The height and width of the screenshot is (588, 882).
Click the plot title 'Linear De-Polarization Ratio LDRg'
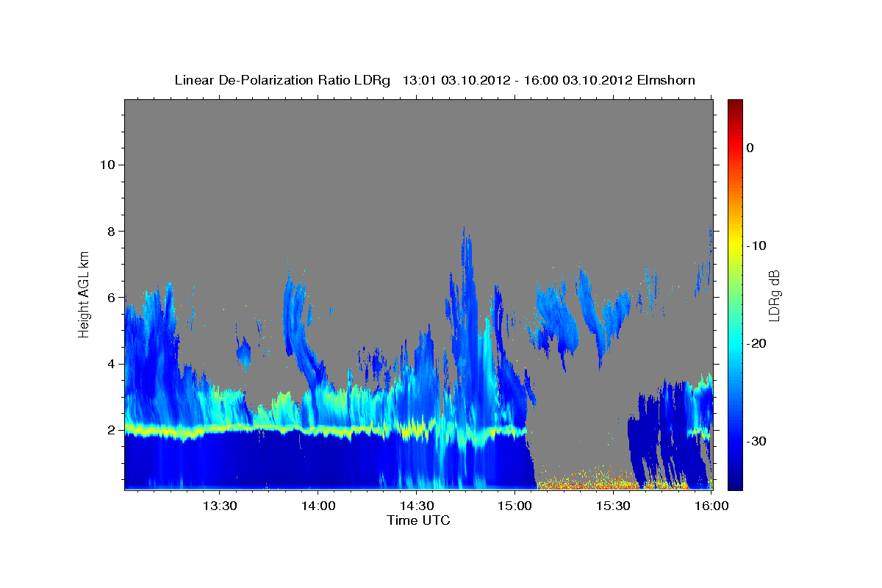click(282, 80)
